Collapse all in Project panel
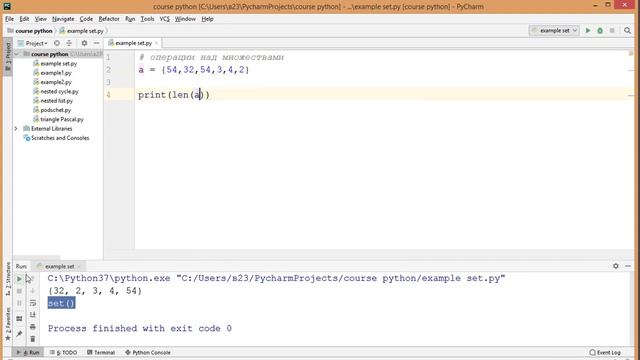 click(69, 43)
